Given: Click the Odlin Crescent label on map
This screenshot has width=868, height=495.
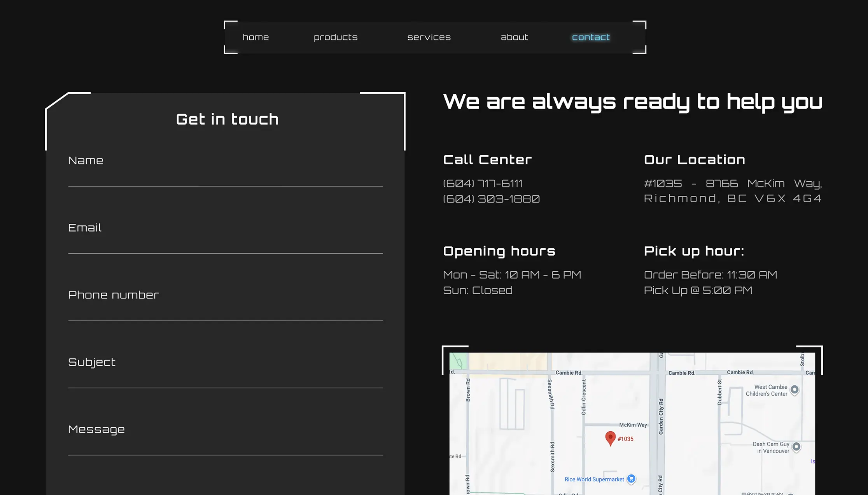Looking at the screenshot, I should pyautogui.click(x=583, y=397).
